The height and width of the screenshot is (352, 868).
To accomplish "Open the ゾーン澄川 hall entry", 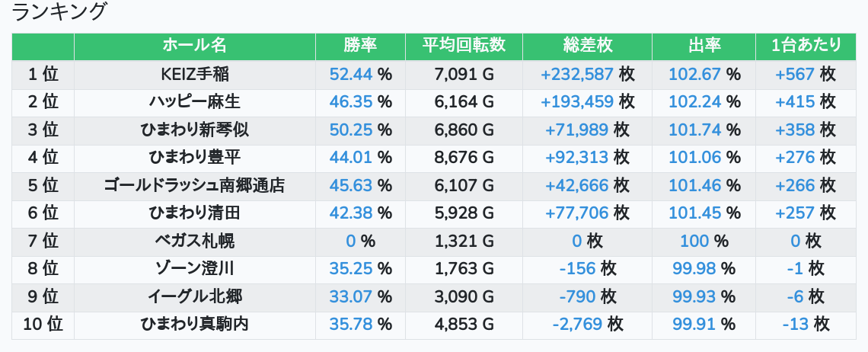I will (194, 269).
